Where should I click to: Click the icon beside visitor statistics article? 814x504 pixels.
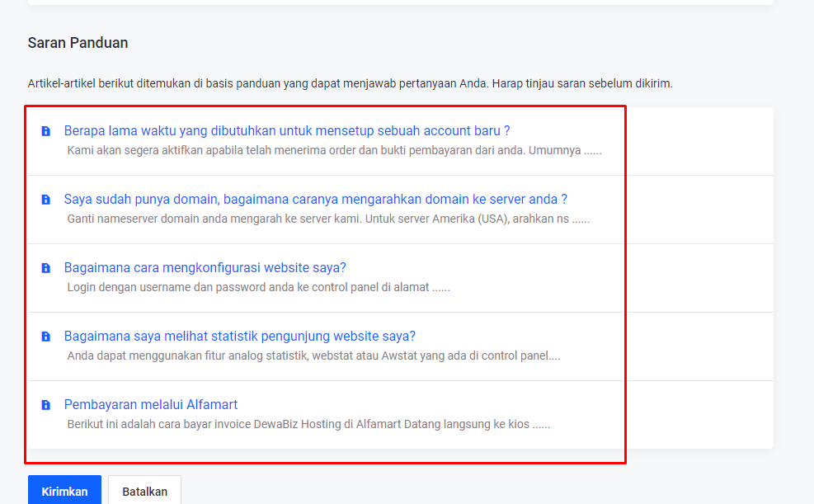pos(46,337)
